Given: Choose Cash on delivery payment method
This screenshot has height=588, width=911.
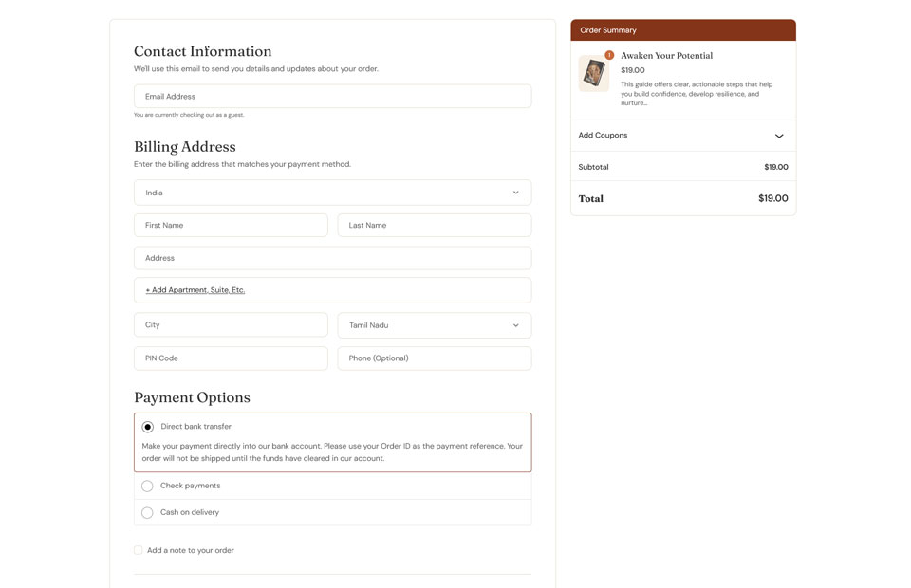Looking at the screenshot, I should pyautogui.click(x=147, y=511).
